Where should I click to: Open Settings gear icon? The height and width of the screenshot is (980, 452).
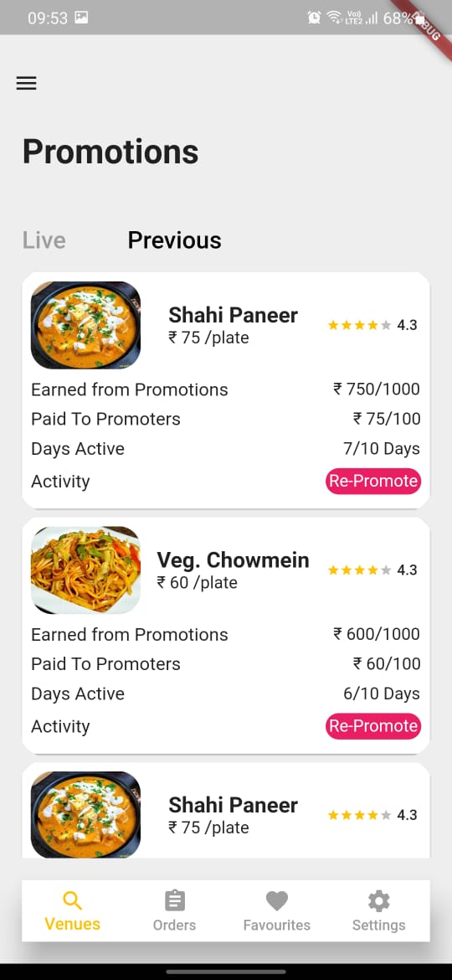click(x=378, y=900)
